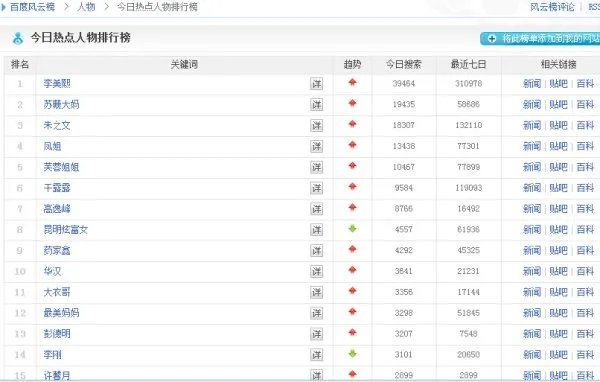Image resolution: width=600 pixels, height=382 pixels.
Task: Open keyword link 李美熙
Action: [57, 83]
